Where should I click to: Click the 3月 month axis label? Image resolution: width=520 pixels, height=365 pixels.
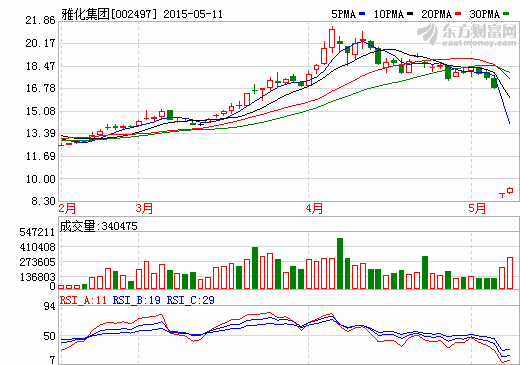tap(144, 209)
